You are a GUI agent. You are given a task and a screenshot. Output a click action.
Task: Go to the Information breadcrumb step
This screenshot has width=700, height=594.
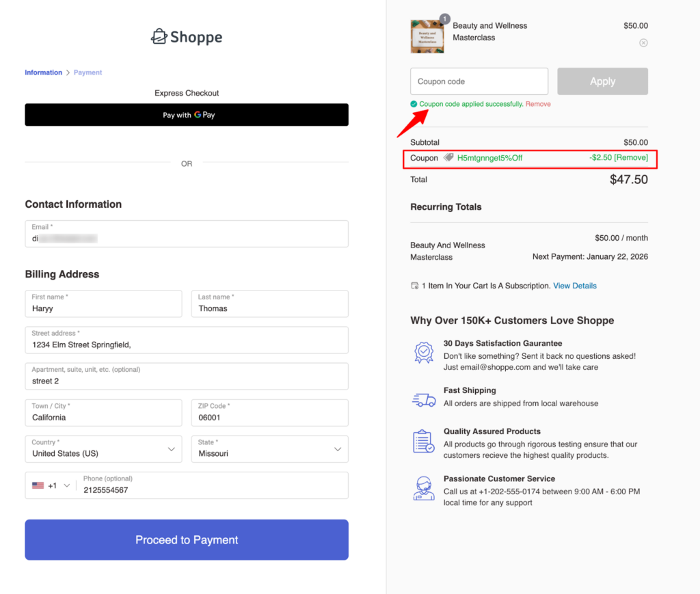tap(43, 72)
